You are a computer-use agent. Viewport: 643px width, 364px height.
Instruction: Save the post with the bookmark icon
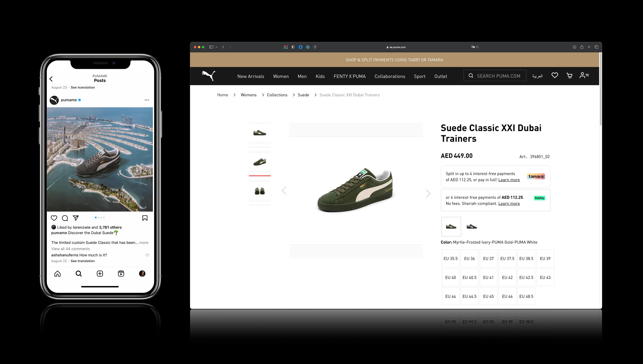(x=145, y=218)
